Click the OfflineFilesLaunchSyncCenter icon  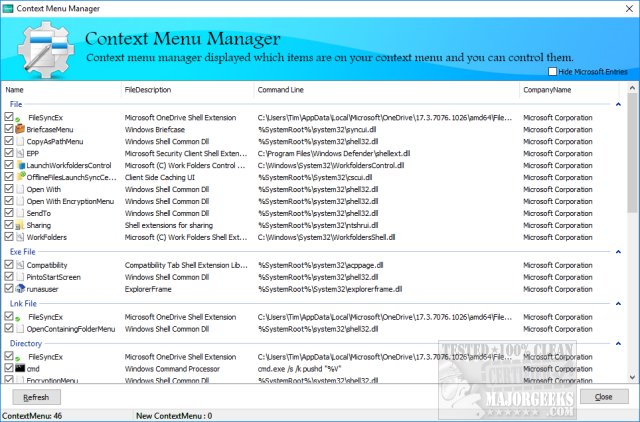pyautogui.click(x=20, y=177)
